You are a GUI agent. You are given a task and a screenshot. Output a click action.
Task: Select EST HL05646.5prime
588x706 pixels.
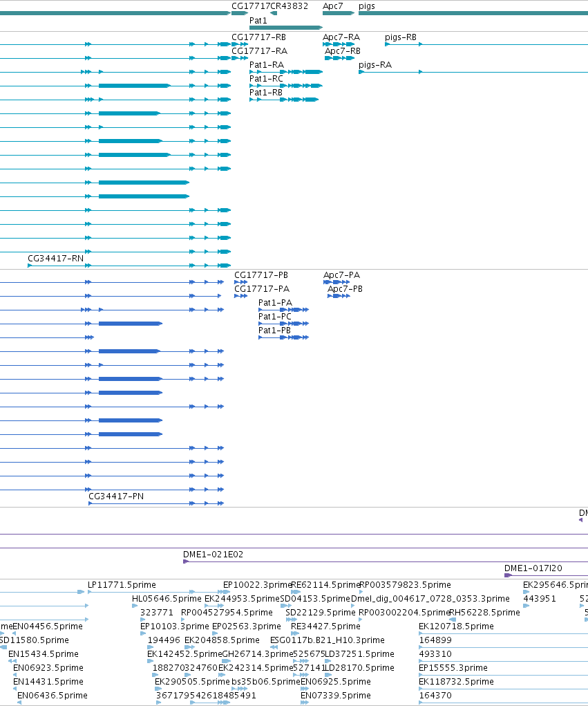167,599
